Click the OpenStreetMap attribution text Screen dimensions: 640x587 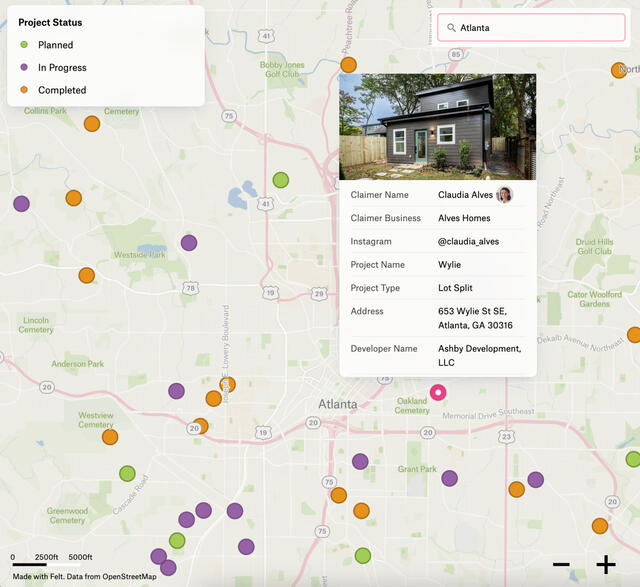124,576
